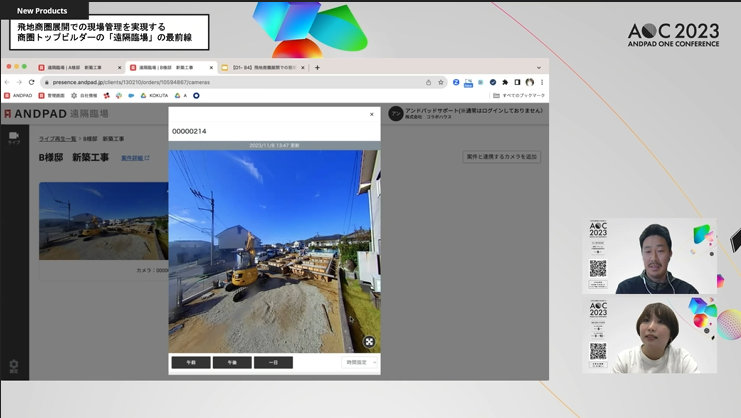Open the ANDPAD bookmark
The width and height of the screenshot is (741, 418).
click(18, 95)
